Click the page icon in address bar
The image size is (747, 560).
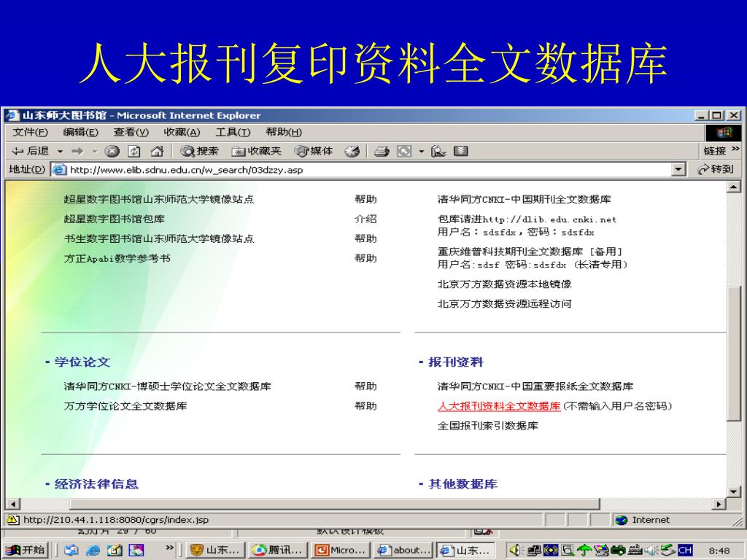tap(59, 169)
